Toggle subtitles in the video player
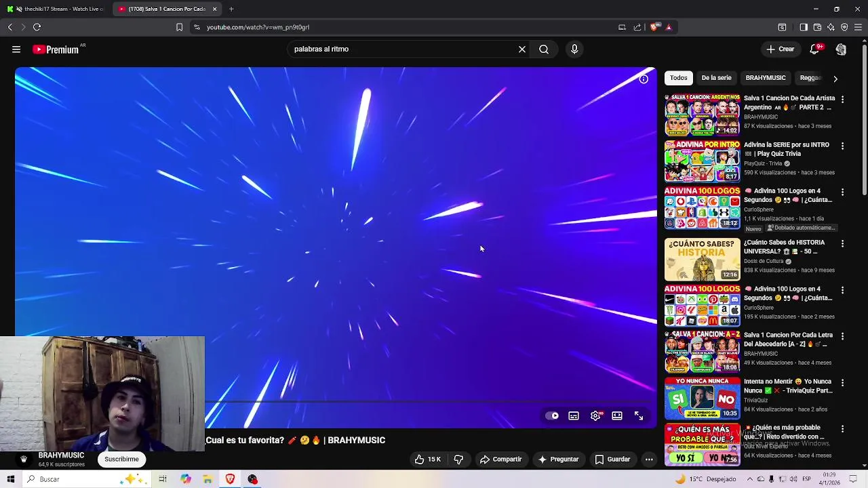868x488 pixels. pos(574,415)
